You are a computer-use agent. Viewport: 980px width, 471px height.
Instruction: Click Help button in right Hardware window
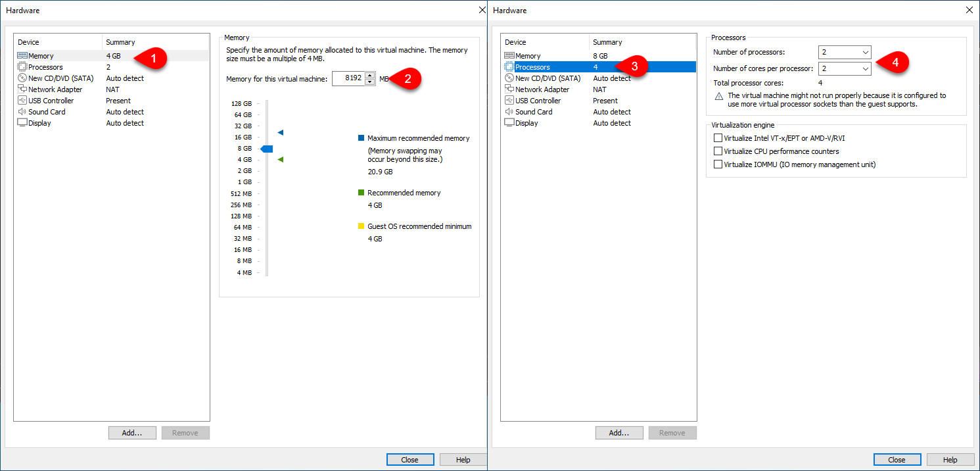(x=950, y=460)
